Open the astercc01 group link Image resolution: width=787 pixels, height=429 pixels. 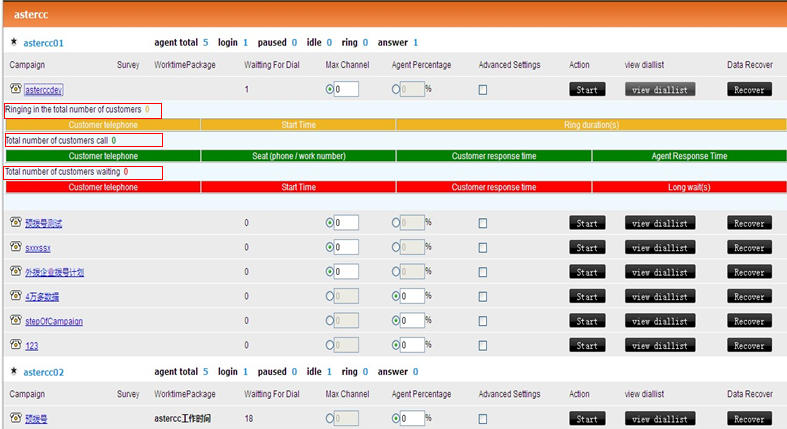click(43, 43)
